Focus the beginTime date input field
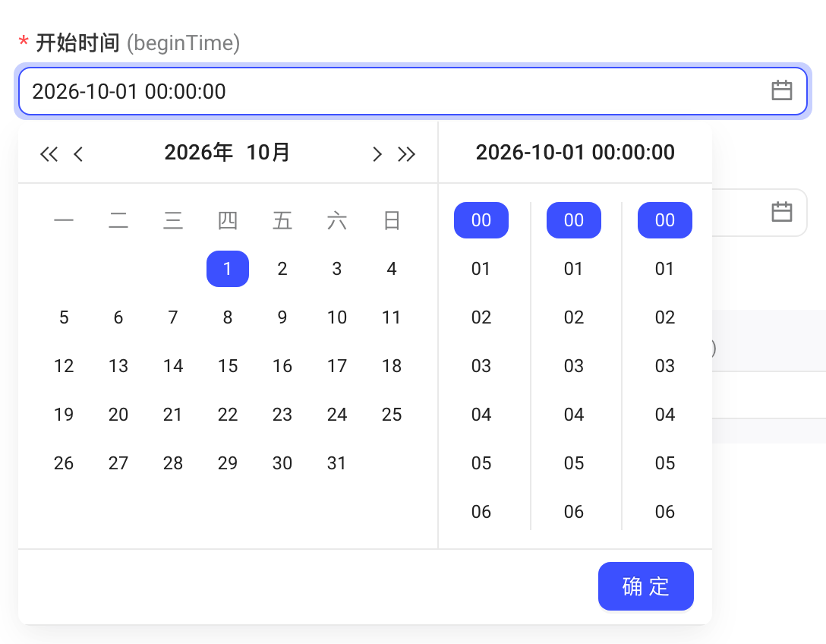The width and height of the screenshot is (826, 644). [x=413, y=91]
